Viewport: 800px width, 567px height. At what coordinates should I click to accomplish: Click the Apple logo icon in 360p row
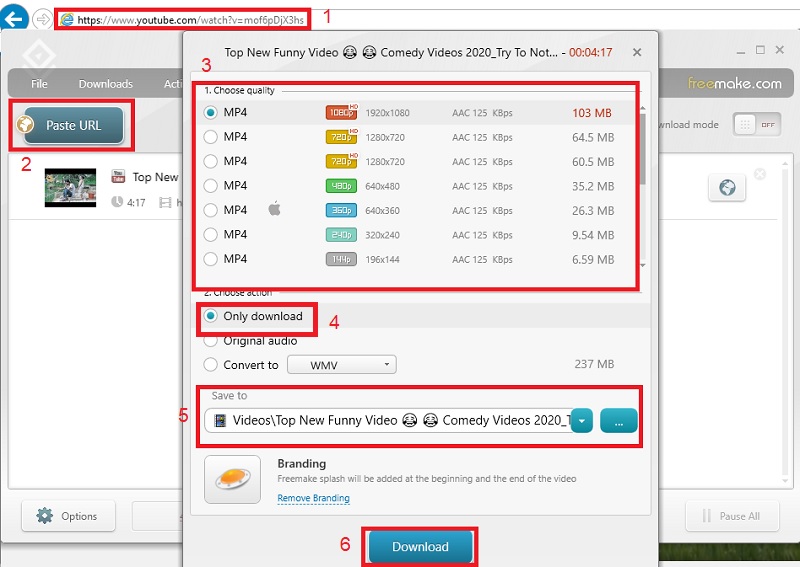pyautogui.click(x=274, y=209)
